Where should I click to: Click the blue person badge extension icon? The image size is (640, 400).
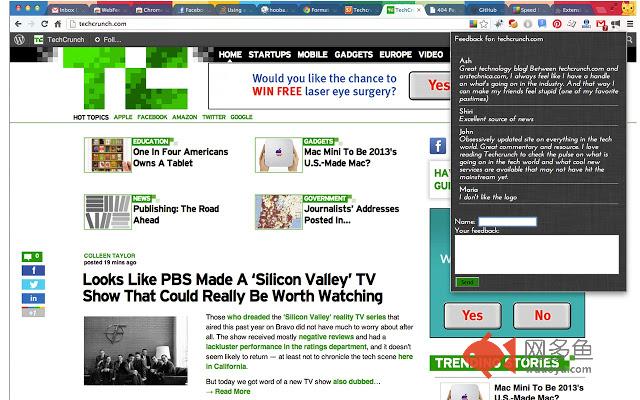point(586,24)
